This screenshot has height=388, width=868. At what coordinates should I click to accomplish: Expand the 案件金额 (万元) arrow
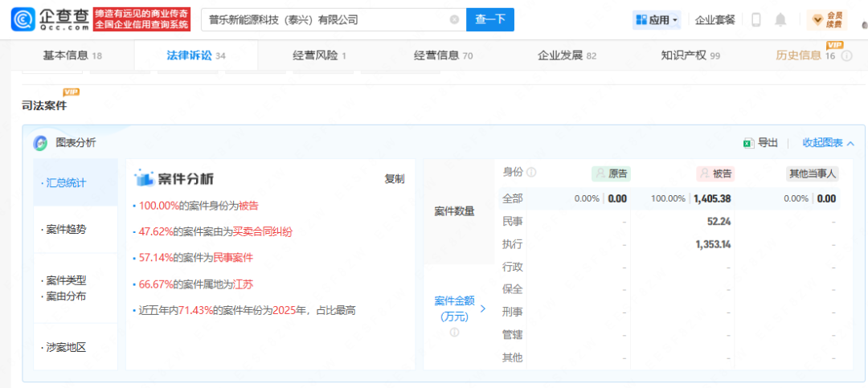click(483, 308)
